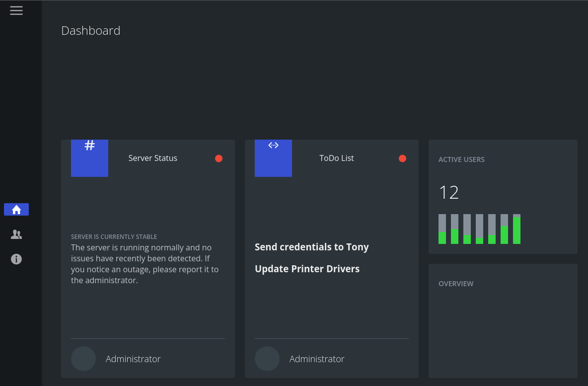Click the tallest green bar in Active Users chart
This screenshot has width=588, height=386.
(516, 231)
